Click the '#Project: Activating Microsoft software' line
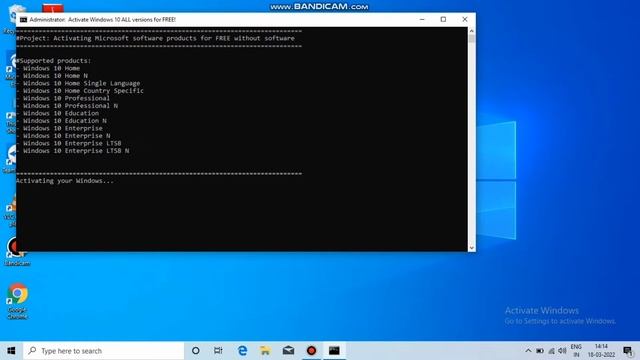 tap(155, 38)
